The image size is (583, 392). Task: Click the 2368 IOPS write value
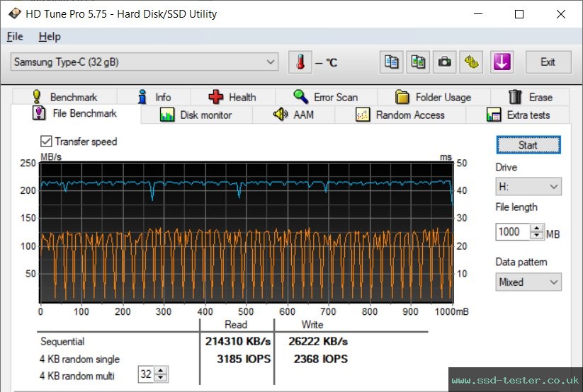320,359
